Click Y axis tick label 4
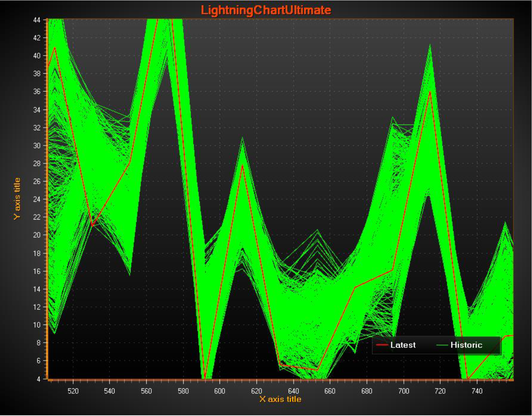Viewport: 532px width, 416px height. 39,379
